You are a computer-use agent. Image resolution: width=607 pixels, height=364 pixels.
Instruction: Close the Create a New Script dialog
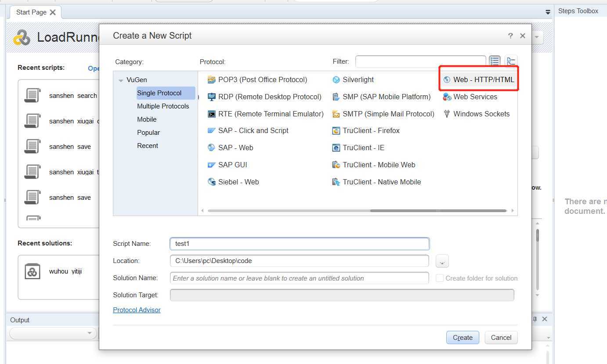[x=523, y=36]
